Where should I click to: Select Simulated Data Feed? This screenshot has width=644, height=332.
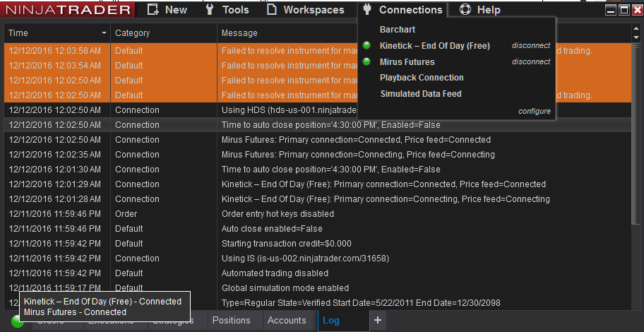pyautogui.click(x=421, y=94)
